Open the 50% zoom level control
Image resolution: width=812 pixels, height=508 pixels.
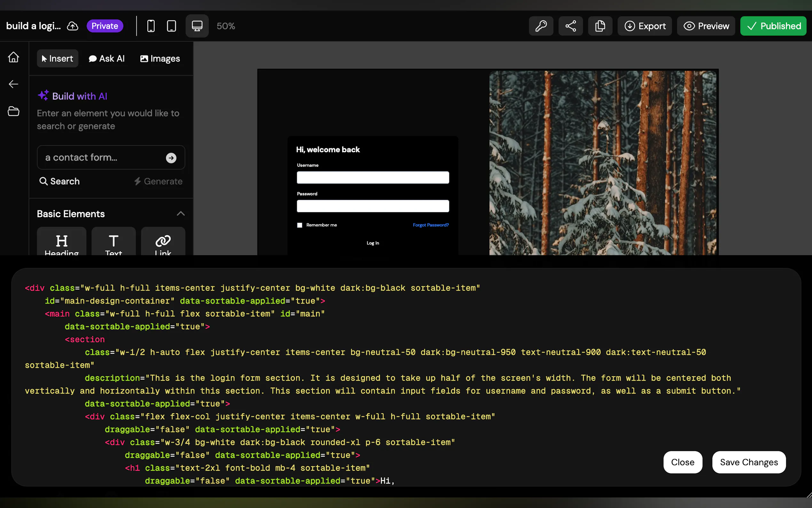pyautogui.click(x=226, y=26)
